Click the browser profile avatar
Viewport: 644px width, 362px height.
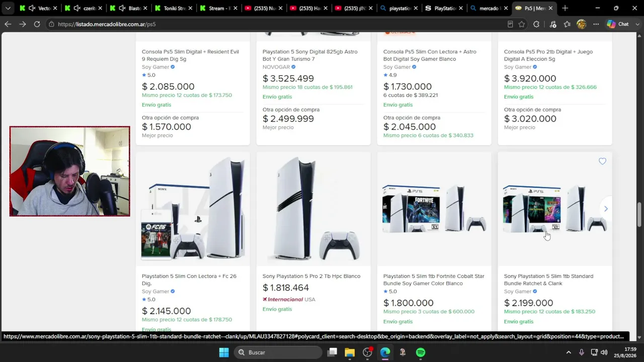582,24
